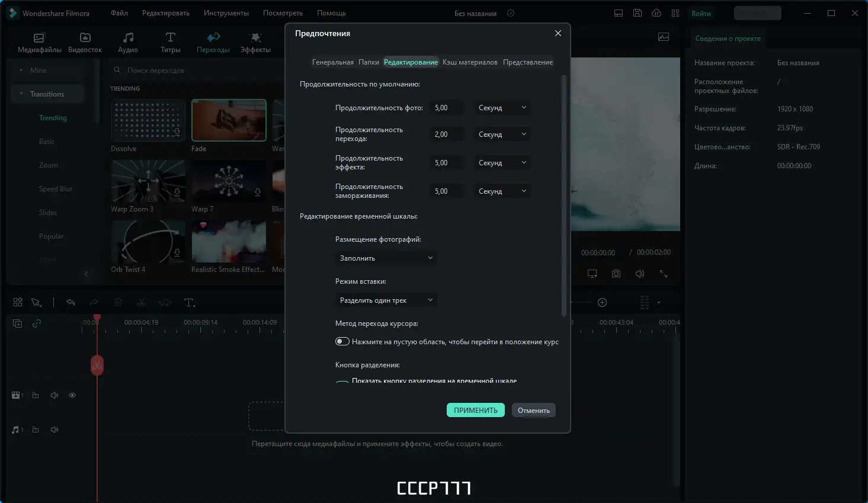Image resolution: width=868 pixels, height=503 pixels.
Task: Open the preview display settings monitor dropdown
Action: [x=592, y=274]
